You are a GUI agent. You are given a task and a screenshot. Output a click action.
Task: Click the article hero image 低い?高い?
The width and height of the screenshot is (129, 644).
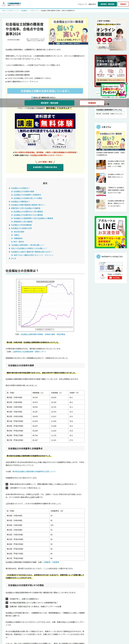coord(68,31)
